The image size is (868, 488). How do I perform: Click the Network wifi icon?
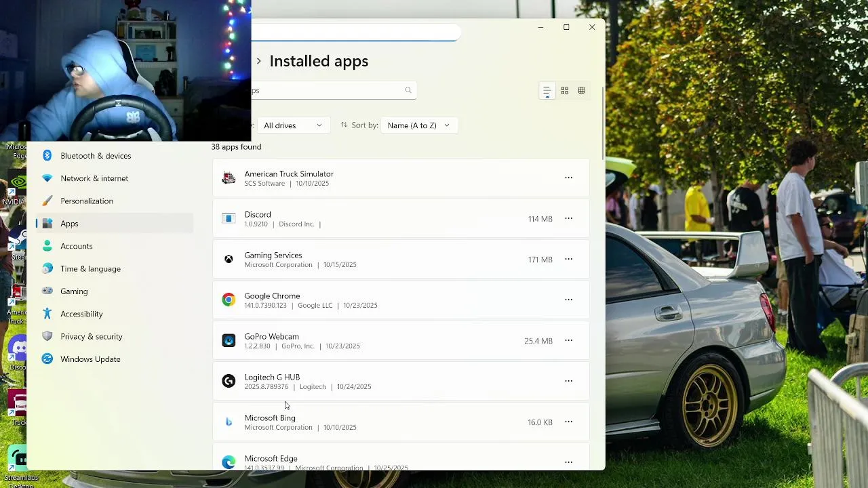[47, 178]
